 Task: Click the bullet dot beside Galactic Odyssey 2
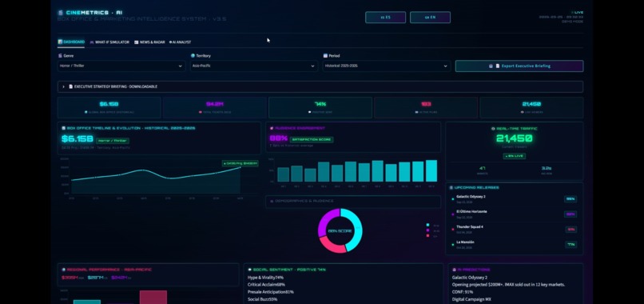[x=452, y=199]
